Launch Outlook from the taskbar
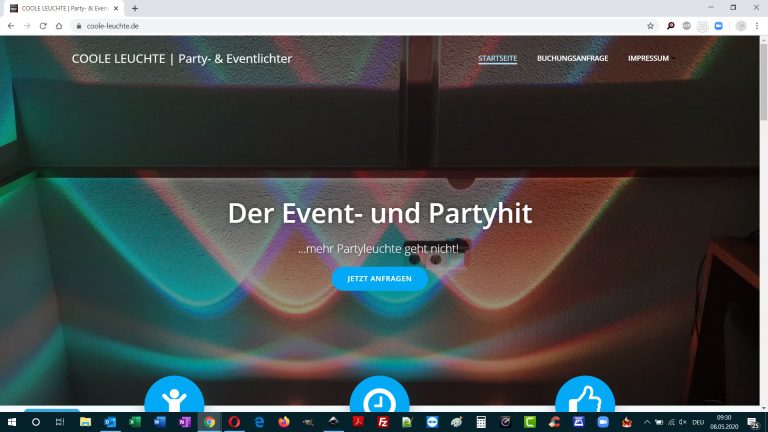 point(110,422)
